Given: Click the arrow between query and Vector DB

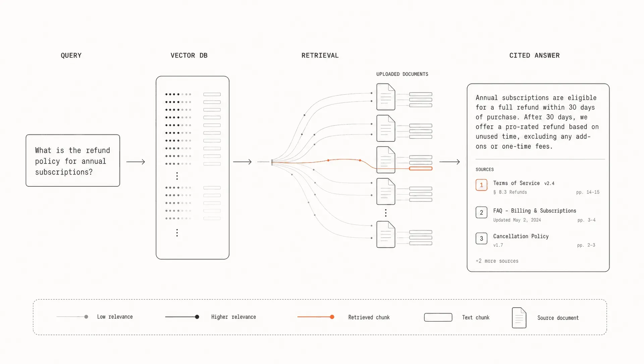Looking at the screenshot, I should (x=136, y=162).
